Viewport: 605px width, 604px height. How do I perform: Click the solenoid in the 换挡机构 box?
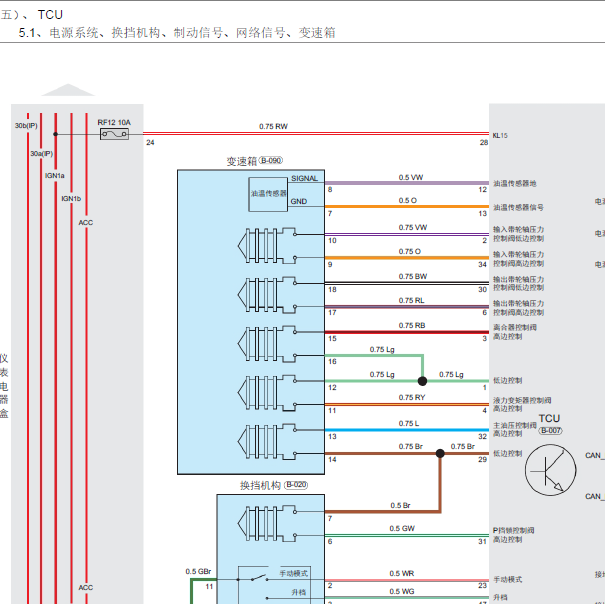(267, 524)
